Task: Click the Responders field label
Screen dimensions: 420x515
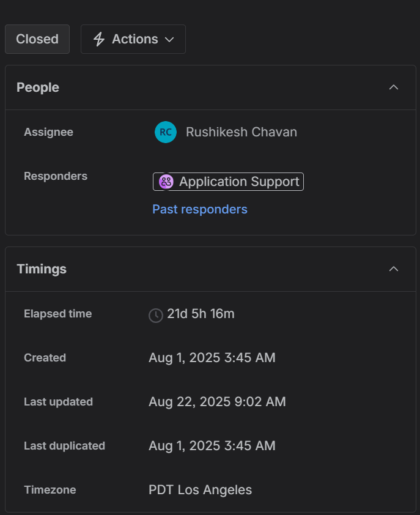Action: pyautogui.click(x=56, y=176)
